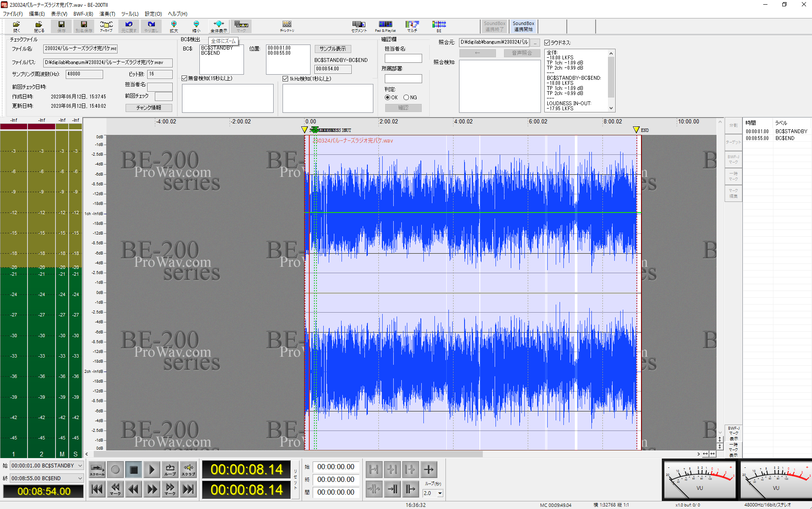Click the チャンク情報 button
Viewport: 812px width, 509px height.
[149, 108]
